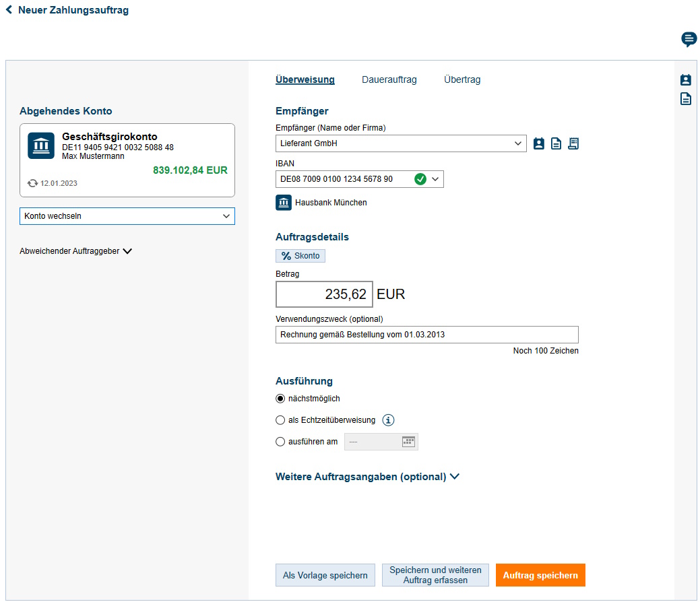Select the nächstmöglich radio button

pos(281,399)
